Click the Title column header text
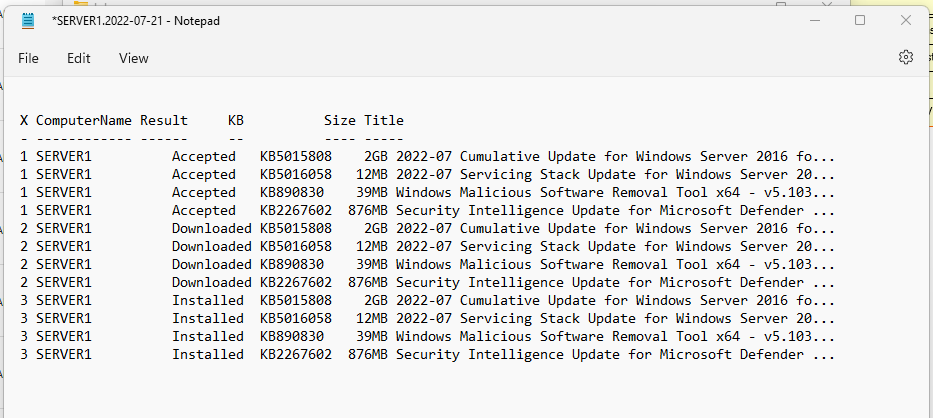Screen dimensions: 933x418 [384, 120]
